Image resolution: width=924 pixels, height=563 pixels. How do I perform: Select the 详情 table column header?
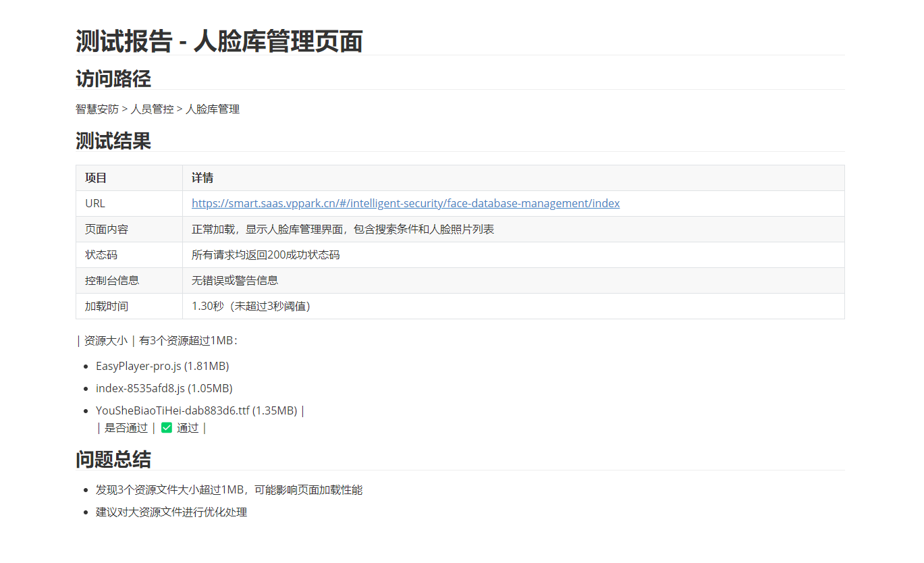[202, 178]
